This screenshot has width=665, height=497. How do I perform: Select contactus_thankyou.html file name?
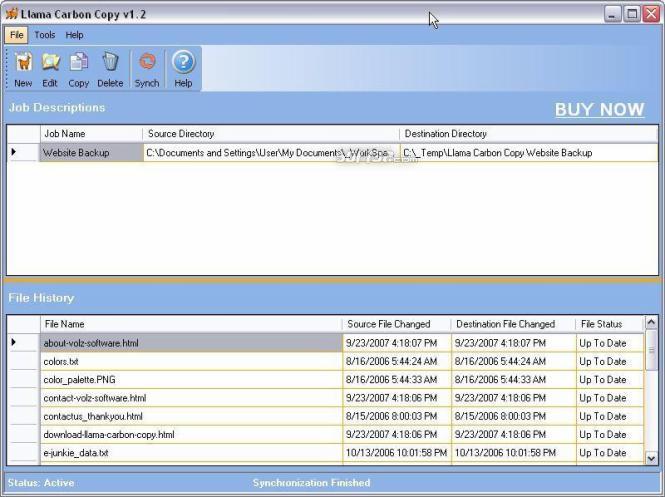pyautogui.click(x=191, y=416)
